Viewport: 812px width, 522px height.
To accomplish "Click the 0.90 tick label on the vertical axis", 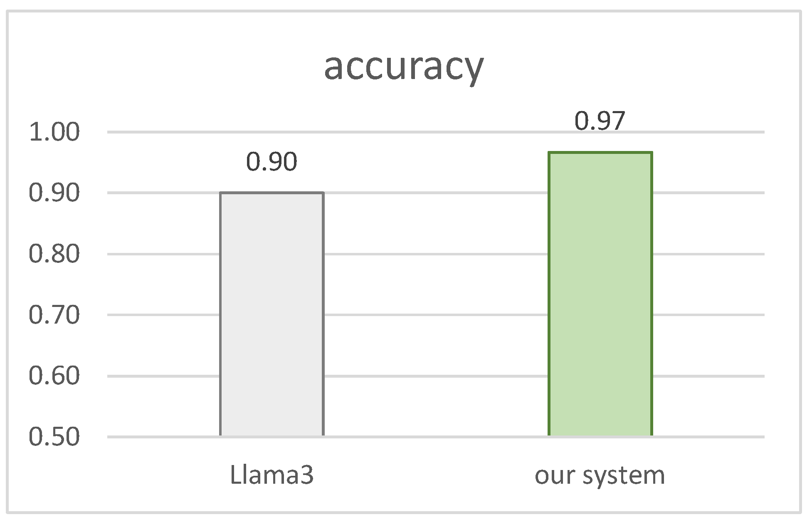I will (54, 193).
